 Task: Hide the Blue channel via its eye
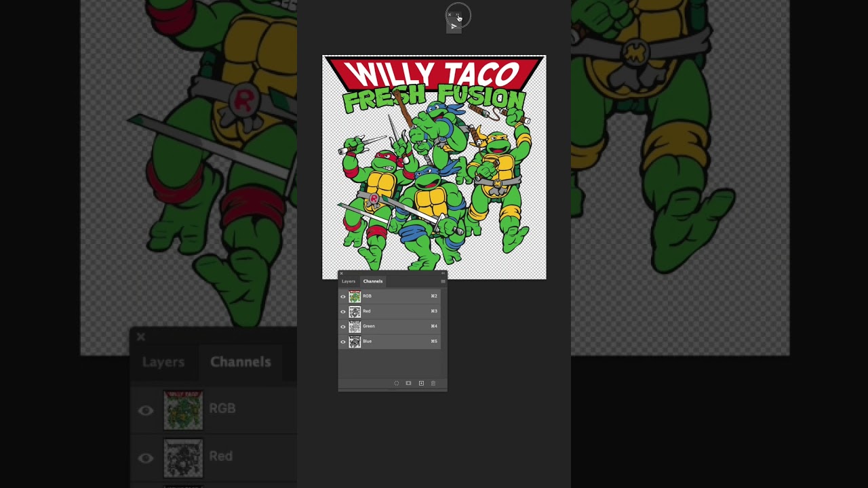pyautogui.click(x=343, y=341)
